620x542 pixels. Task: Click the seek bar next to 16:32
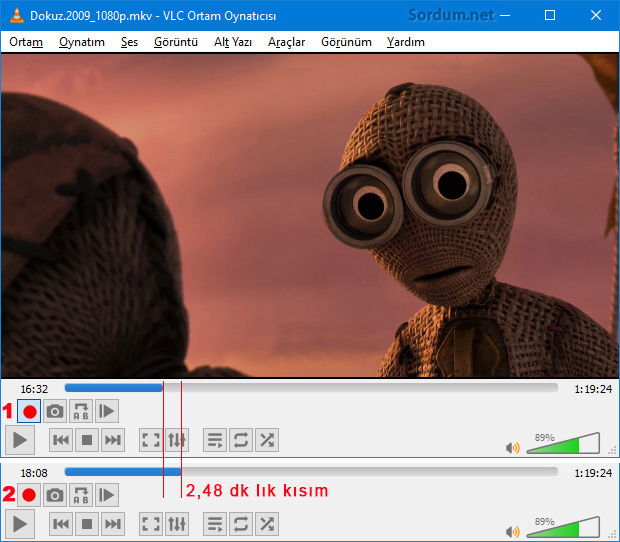click(x=311, y=388)
